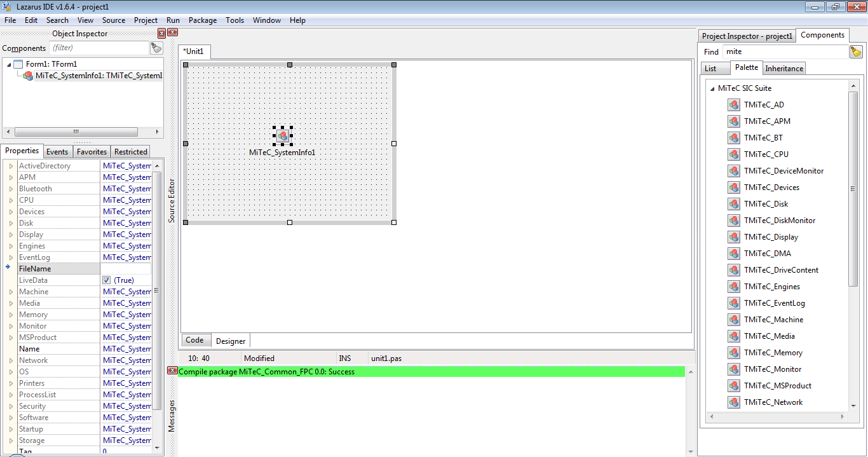Click the TMiTeC_MSProduct component icon
This screenshot has width=868, height=457.
pos(735,386)
